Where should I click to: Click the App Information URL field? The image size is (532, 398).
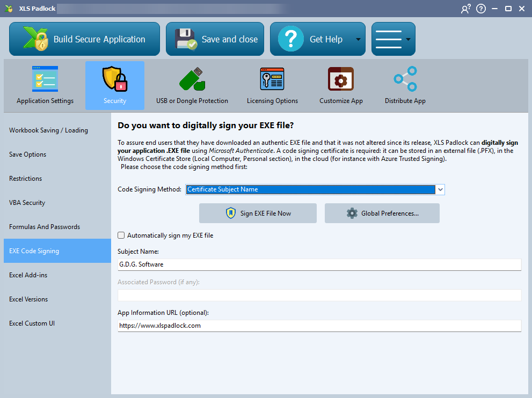(319, 326)
